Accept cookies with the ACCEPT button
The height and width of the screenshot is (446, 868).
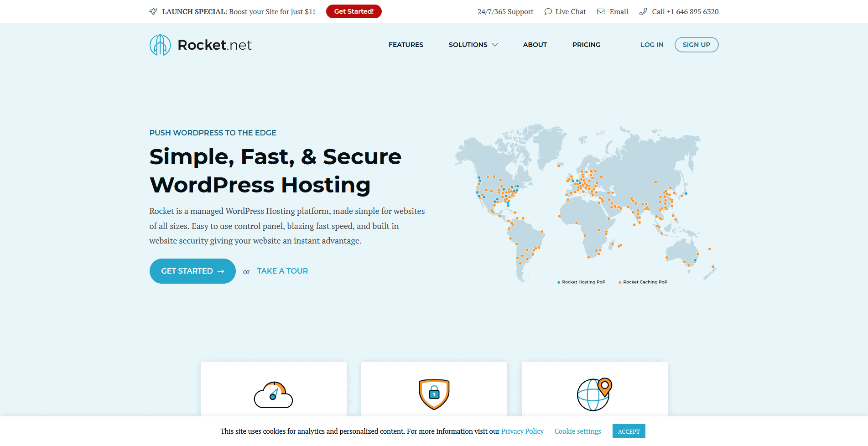point(629,431)
